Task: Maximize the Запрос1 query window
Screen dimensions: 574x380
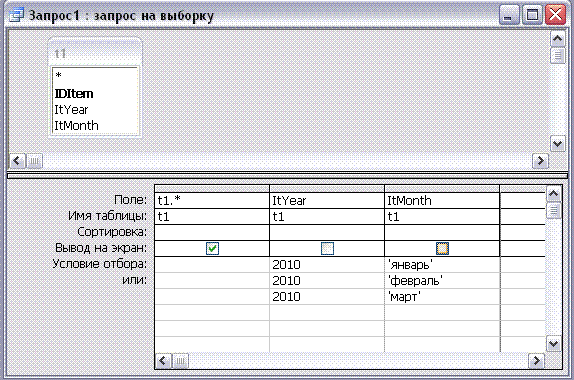Action: (x=532, y=15)
